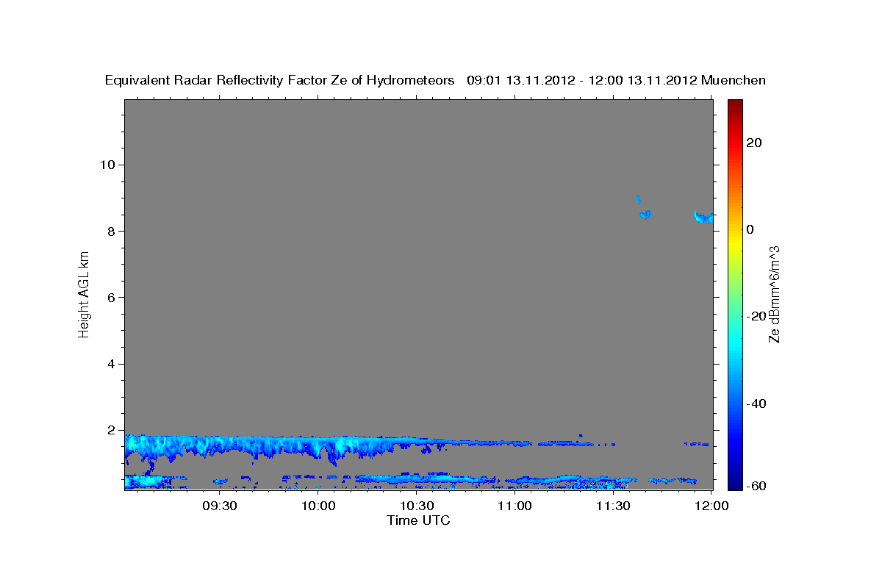882x588 pixels.
Task: Click the 'Height AGL km' axis label
Action: click(x=85, y=295)
